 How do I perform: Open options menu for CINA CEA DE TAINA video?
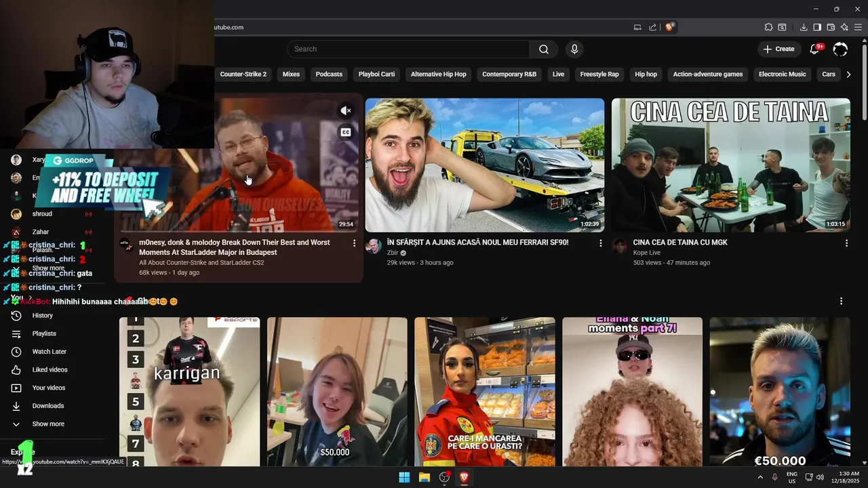click(846, 243)
